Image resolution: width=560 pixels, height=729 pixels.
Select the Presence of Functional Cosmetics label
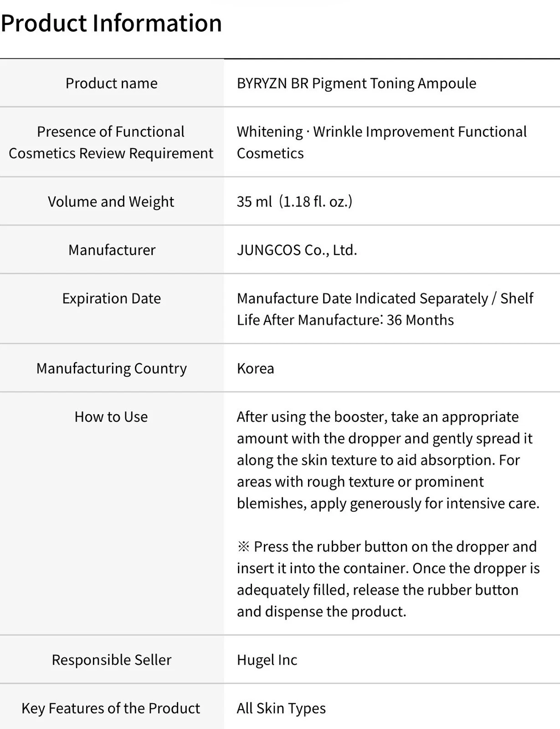111,142
